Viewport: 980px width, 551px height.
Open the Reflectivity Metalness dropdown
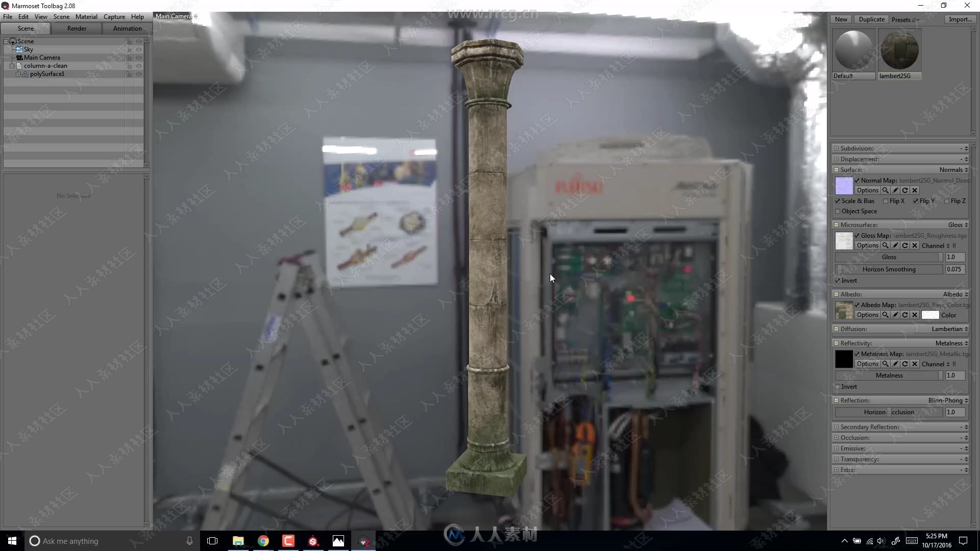click(951, 343)
